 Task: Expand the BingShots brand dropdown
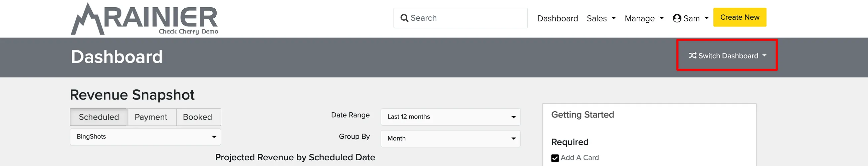tap(145, 137)
